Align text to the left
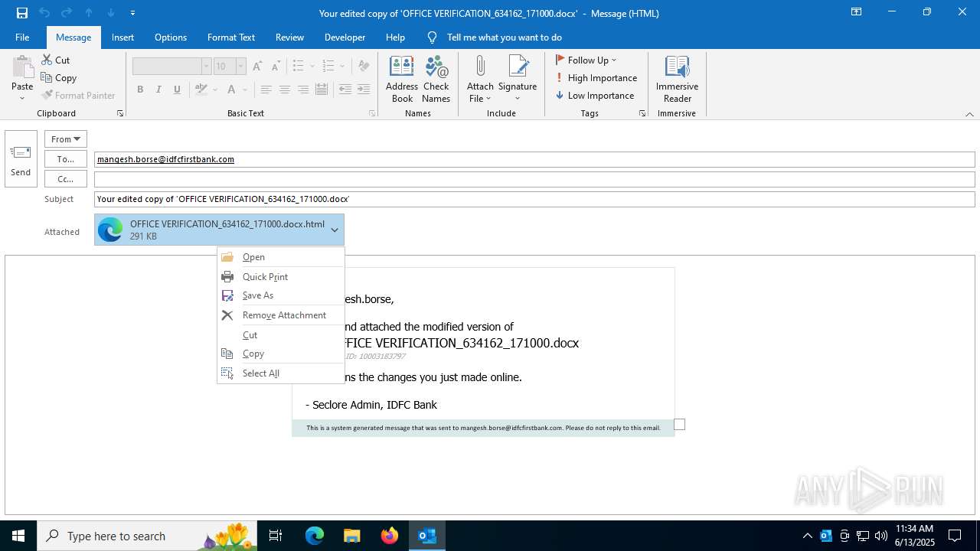980x551 pixels. (266, 90)
